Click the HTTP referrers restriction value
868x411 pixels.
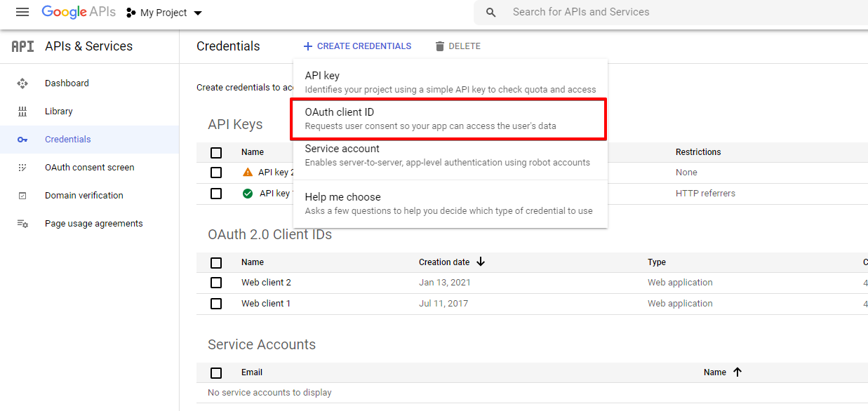[705, 194]
